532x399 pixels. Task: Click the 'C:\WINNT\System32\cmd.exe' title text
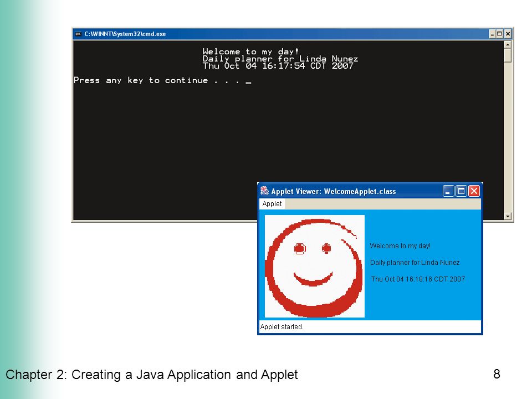point(125,34)
